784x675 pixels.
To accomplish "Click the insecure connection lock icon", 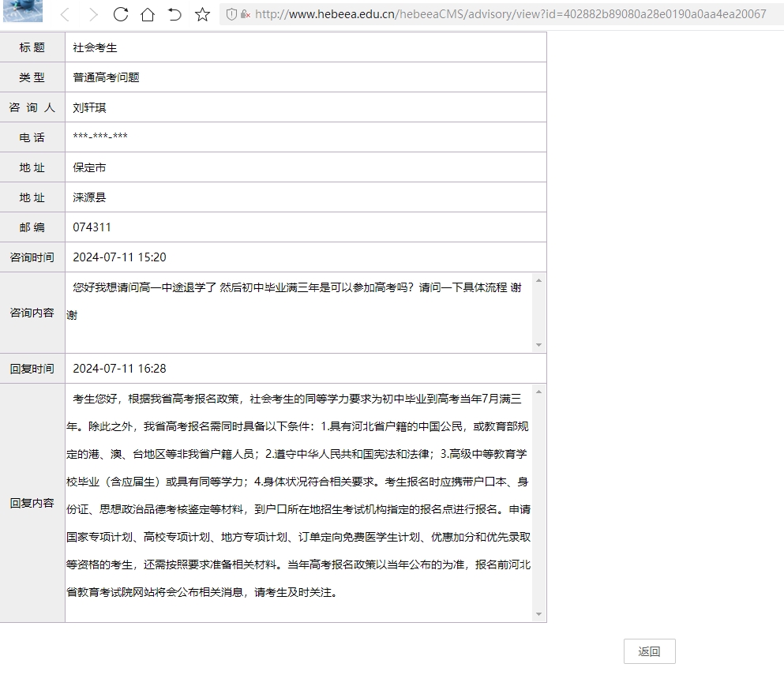I will click(245, 14).
